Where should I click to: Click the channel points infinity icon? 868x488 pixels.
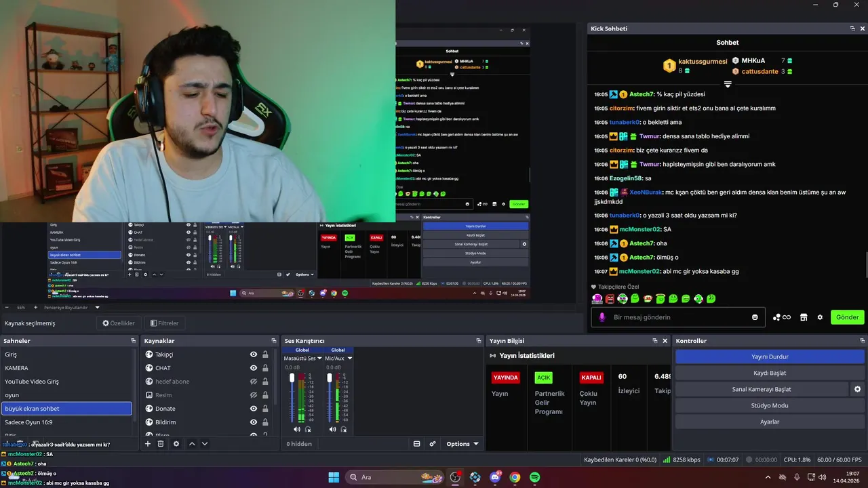coord(782,317)
